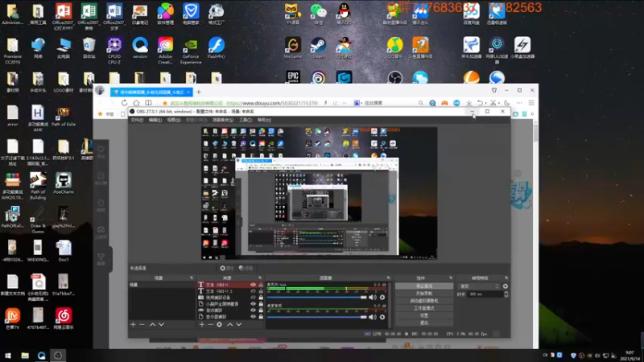Open Path of Exile desktop icon
Screen dimensions: 644x362
point(64,116)
